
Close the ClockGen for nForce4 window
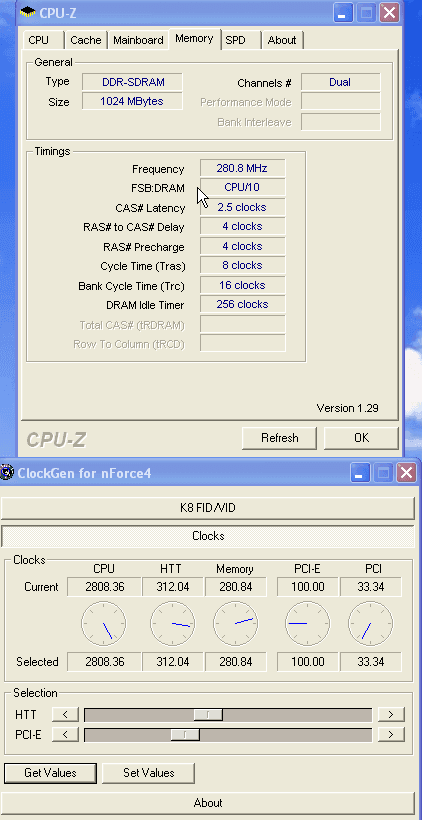pyautogui.click(x=406, y=473)
